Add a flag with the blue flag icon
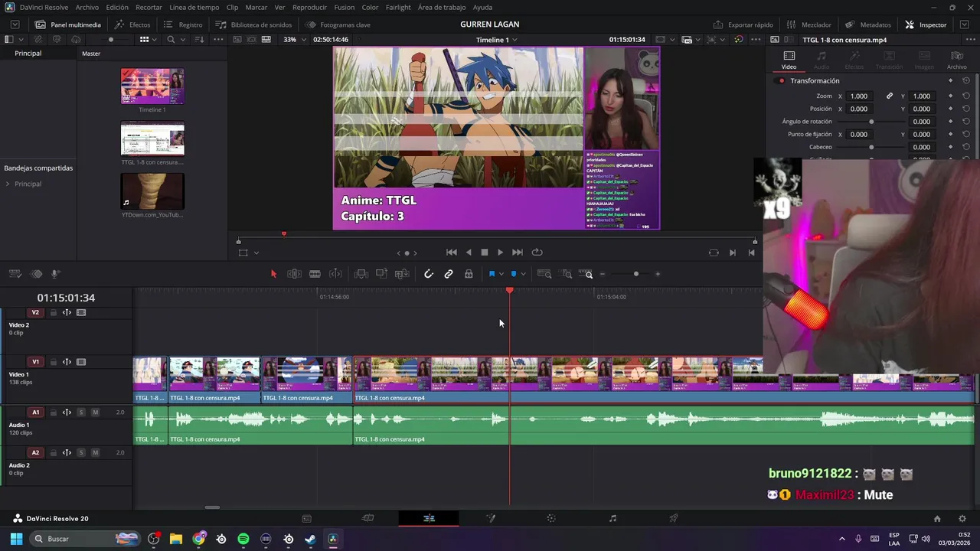This screenshot has height=551, width=980. (492, 274)
